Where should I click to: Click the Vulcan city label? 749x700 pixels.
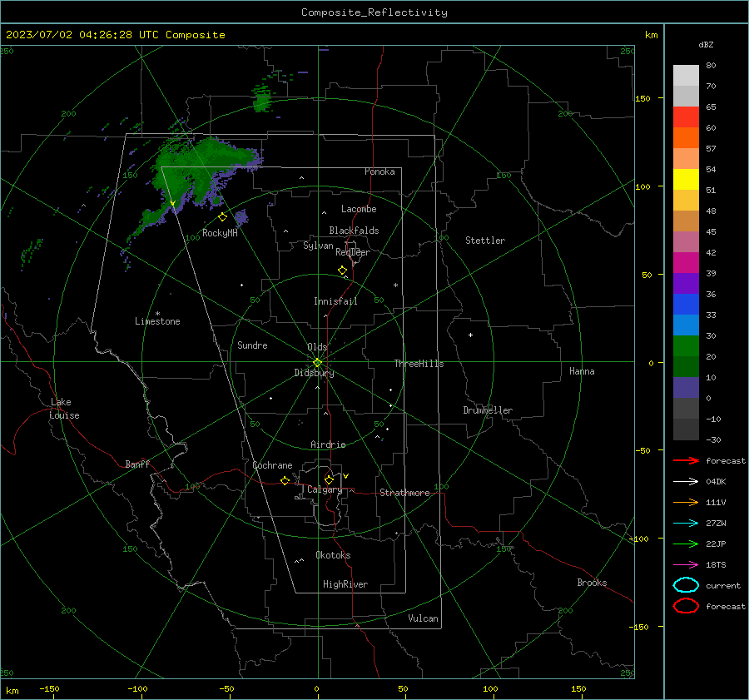(x=423, y=618)
